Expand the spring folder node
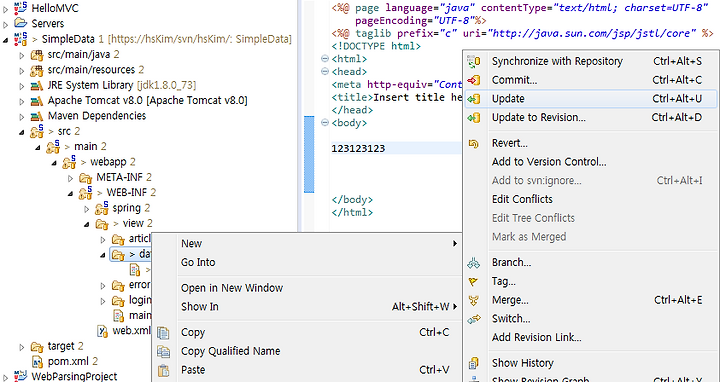The width and height of the screenshot is (720, 382). click(87, 209)
